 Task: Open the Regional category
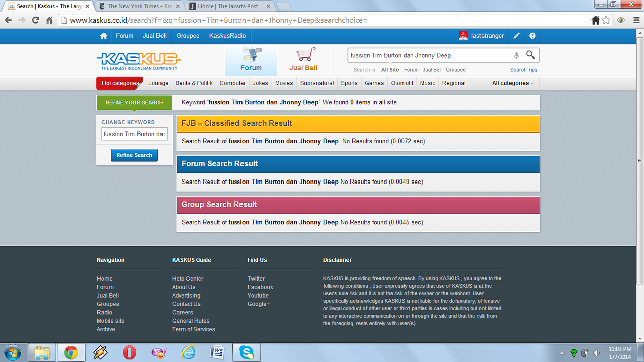coord(454,83)
